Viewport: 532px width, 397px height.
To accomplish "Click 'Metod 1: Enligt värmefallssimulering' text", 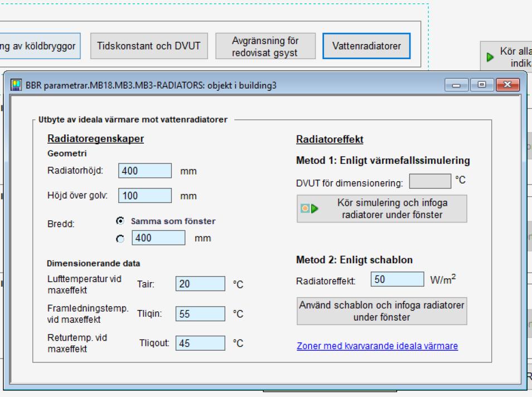I will [383, 160].
